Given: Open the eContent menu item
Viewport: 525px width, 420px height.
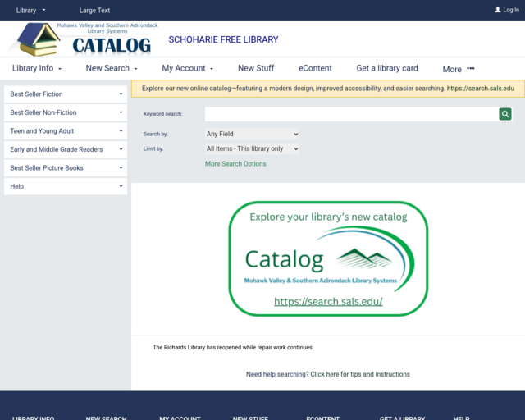Looking at the screenshot, I should (x=315, y=68).
